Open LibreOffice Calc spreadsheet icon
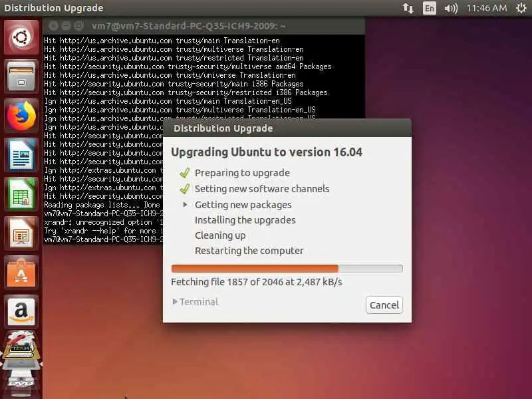Viewport: 532px width, 399px height. tap(21, 194)
